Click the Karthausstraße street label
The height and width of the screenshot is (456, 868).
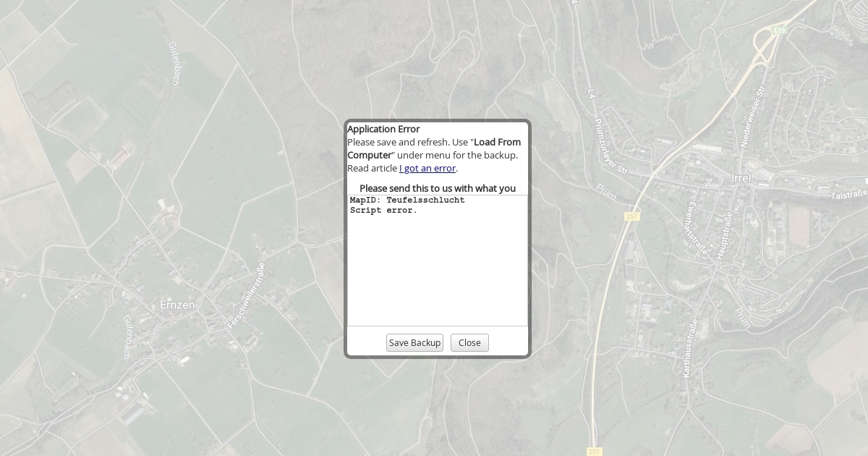[x=689, y=348]
